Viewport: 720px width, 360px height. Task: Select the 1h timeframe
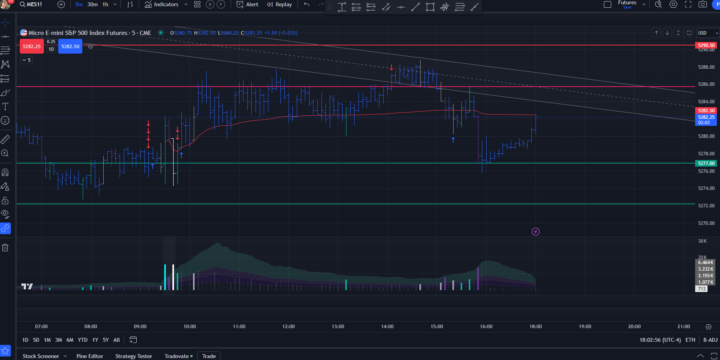tap(105, 4)
